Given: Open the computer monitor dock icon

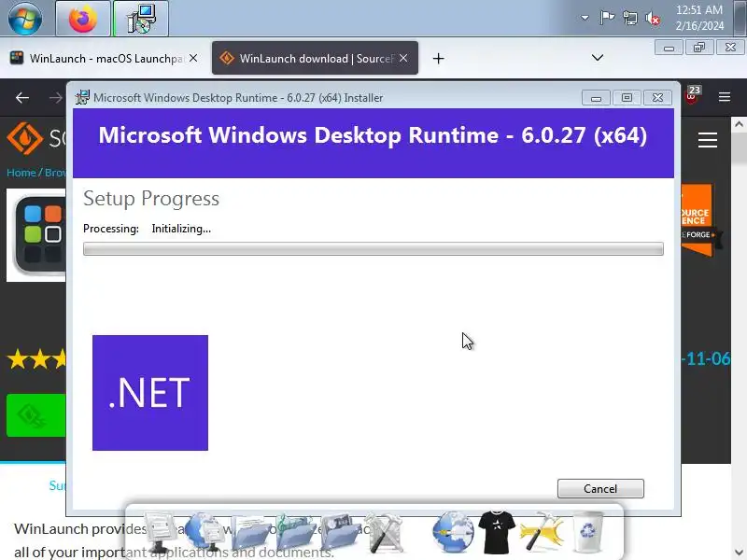Looking at the screenshot, I should [x=161, y=533].
